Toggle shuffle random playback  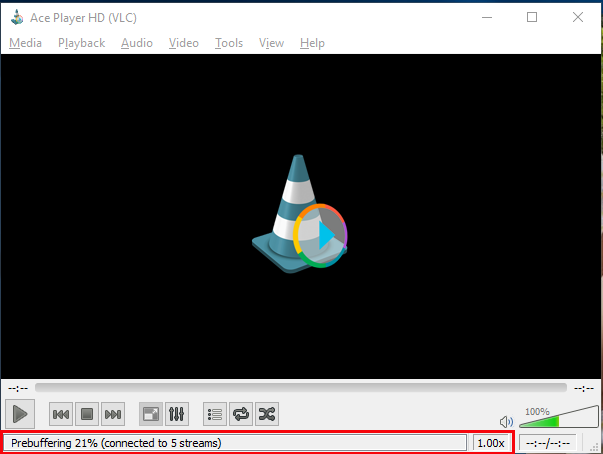267,413
